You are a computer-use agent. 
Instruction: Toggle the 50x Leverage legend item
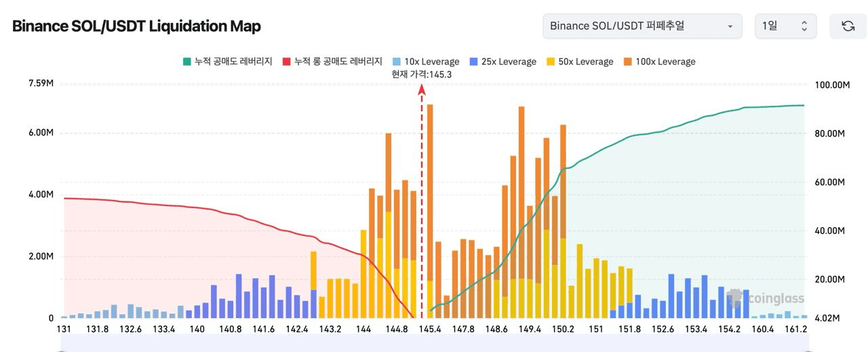click(x=579, y=62)
